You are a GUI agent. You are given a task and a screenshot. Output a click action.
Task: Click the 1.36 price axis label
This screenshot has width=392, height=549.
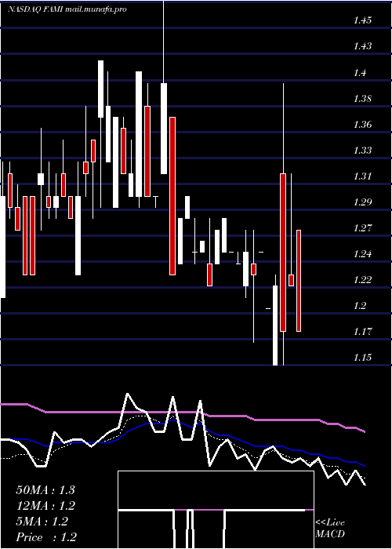coord(362,124)
